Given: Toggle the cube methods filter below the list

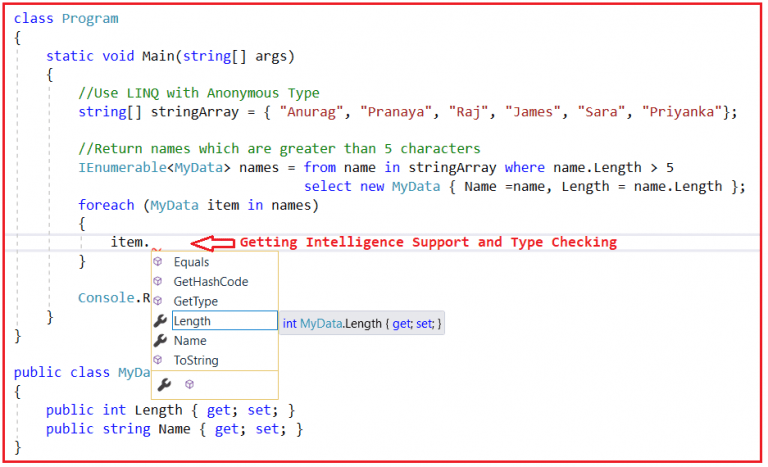Looking at the screenshot, I should point(189,384).
